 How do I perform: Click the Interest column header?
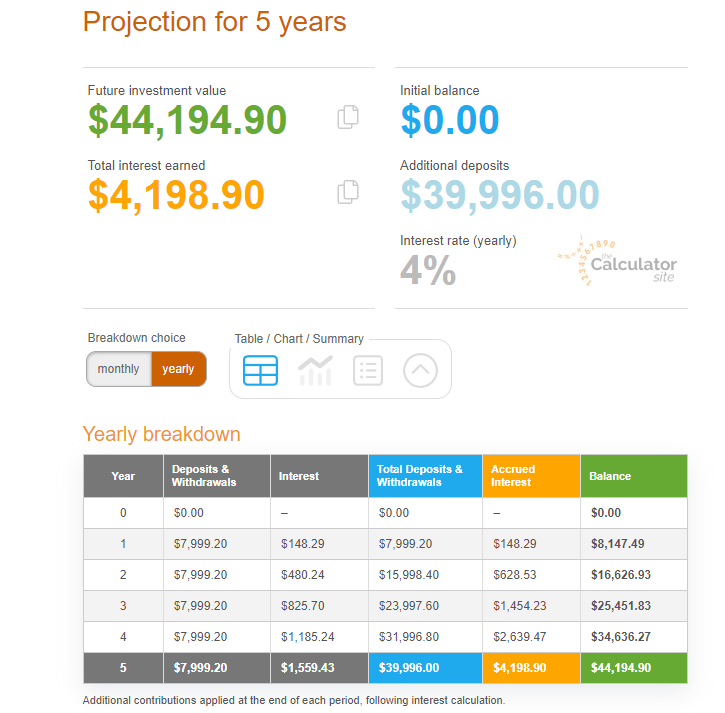[319, 476]
